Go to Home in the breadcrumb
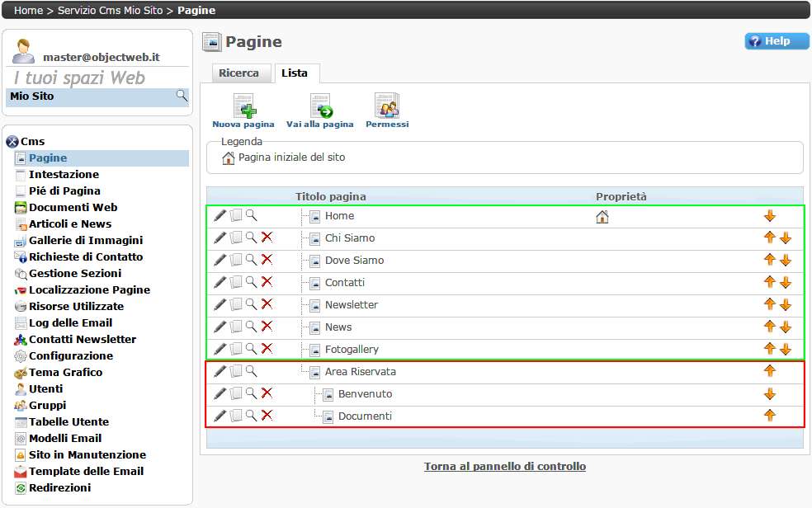The width and height of the screenshot is (812, 508). click(x=28, y=11)
